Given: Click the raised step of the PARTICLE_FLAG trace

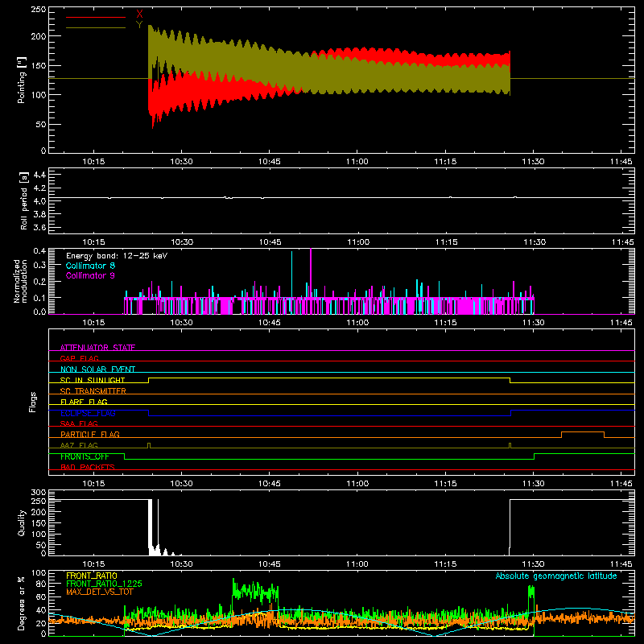Looking at the screenshot, I should tap(582, 432).
